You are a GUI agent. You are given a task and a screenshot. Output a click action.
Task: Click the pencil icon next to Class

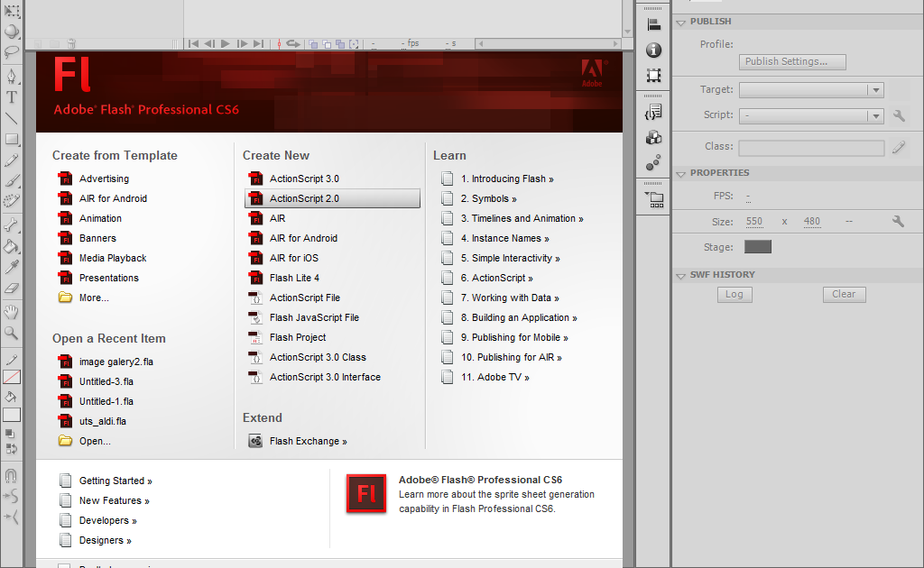pyautogui.click(x=899, y=147)
